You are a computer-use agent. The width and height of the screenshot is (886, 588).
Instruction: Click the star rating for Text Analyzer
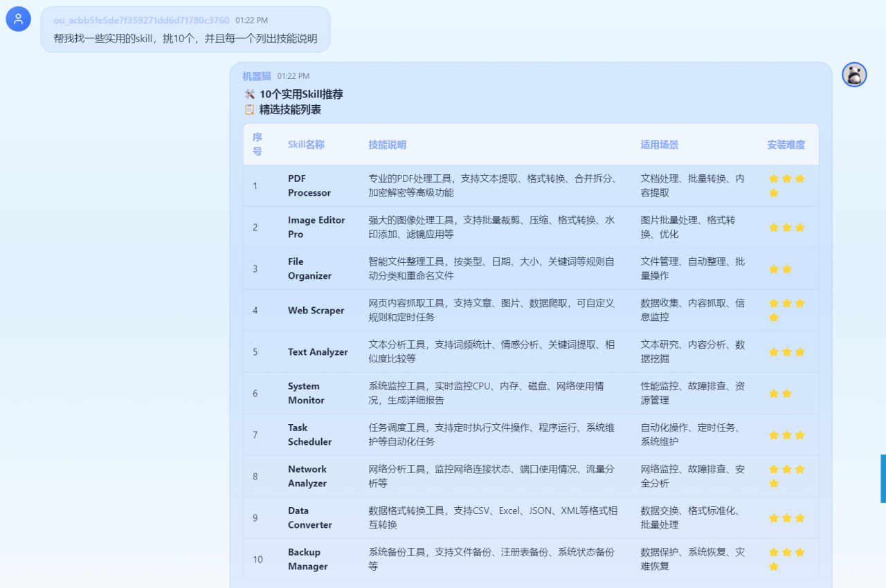tap(786, 352)
